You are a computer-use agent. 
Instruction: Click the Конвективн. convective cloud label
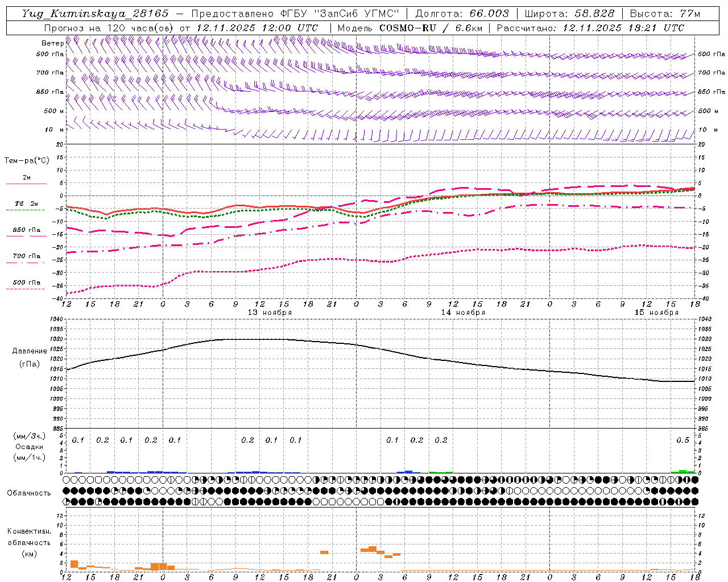(x=30, y=531)
